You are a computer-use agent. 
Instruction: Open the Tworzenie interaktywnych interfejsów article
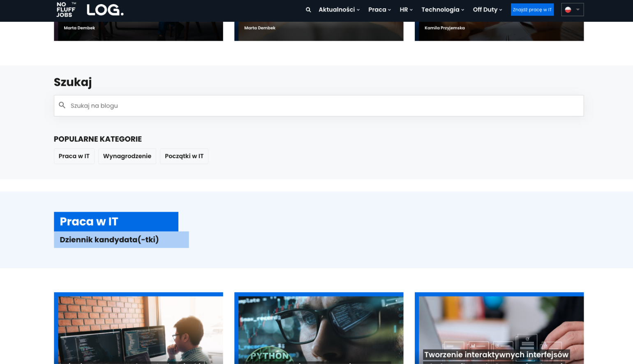(499, 328)
